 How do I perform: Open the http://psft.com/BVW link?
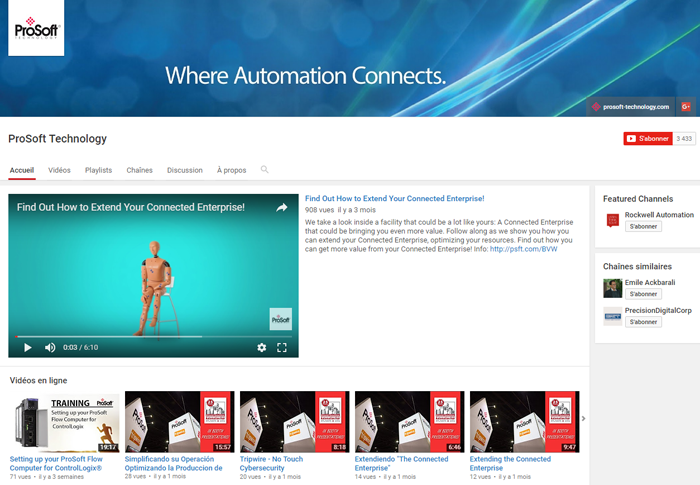[x=524, y=249]
